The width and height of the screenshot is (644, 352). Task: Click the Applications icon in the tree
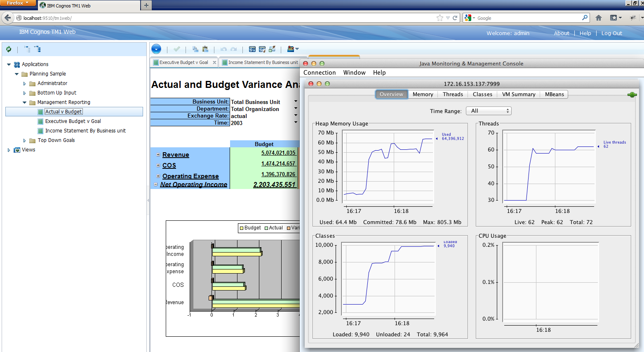point(17,64)
